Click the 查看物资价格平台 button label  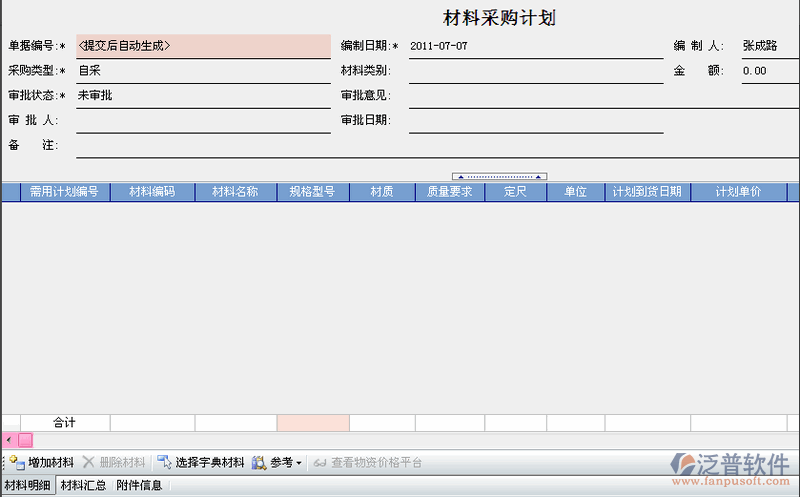[x=377, y=463]
